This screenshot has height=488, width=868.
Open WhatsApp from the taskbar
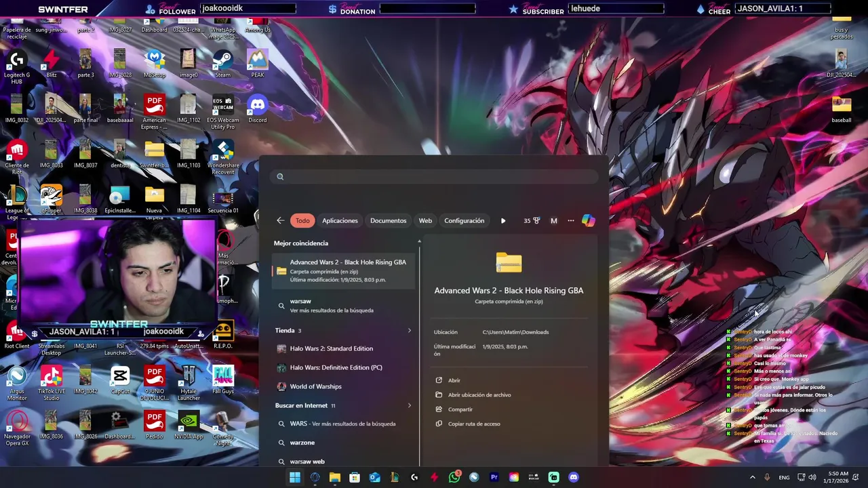point(454,477)
